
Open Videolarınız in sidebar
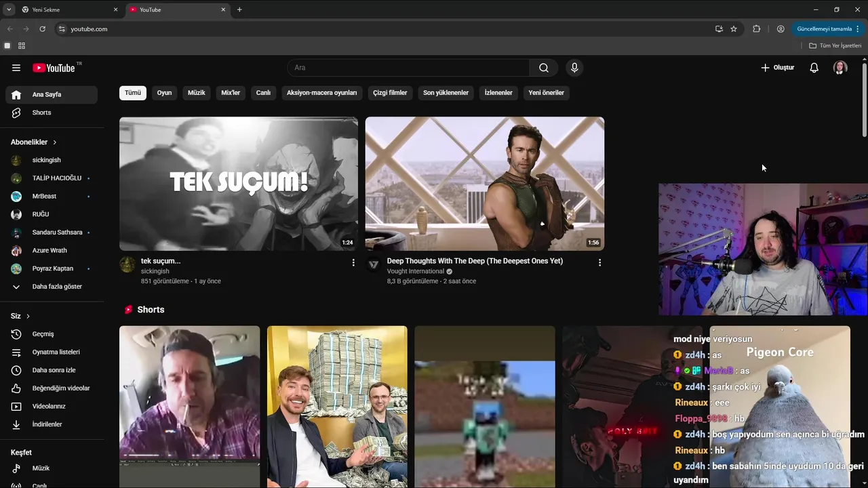(x=52, y=406)
